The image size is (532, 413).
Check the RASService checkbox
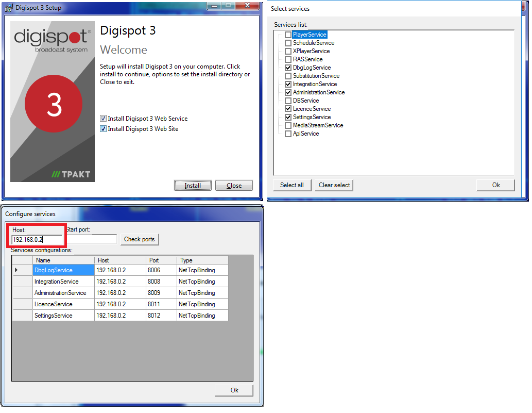point(288,59)
